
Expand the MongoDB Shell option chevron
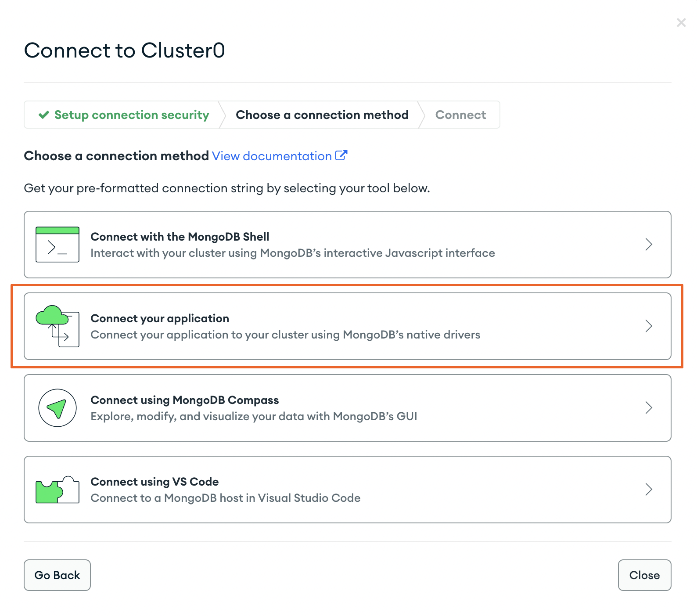pyautogui.click(x=649, y=245)
